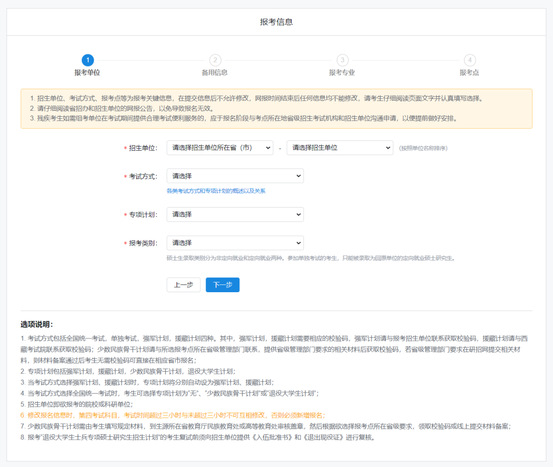Click step 2 circle in progress bar

[215, 60]
